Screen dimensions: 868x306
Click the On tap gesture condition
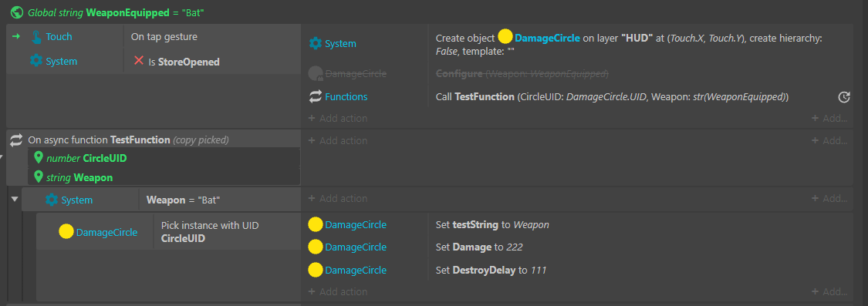click(212, 36)
